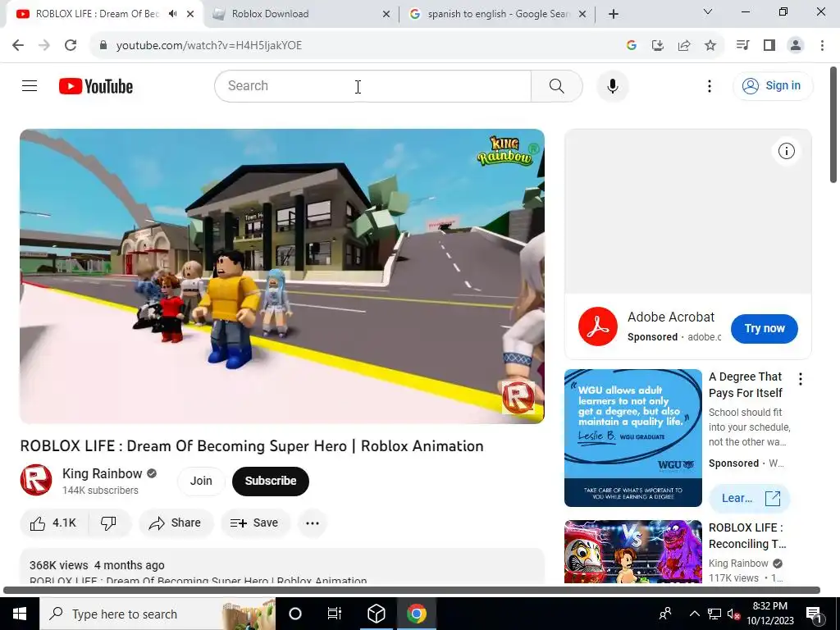Dislike the video

(x=109, y=523)
